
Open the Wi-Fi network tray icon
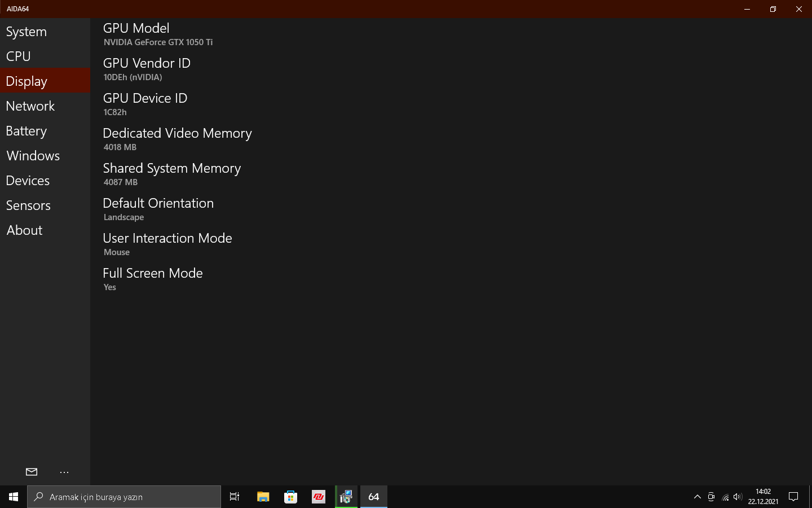(x=725, y=497)
